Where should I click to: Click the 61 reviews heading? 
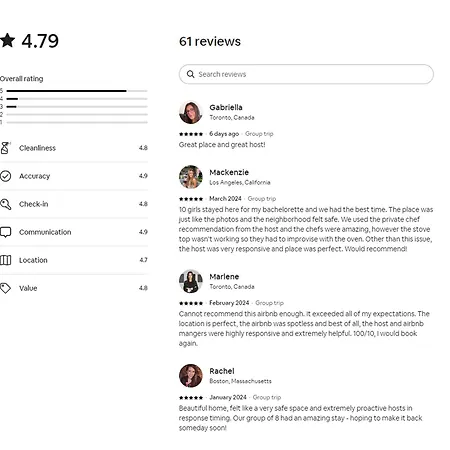(x=210, y=41)
